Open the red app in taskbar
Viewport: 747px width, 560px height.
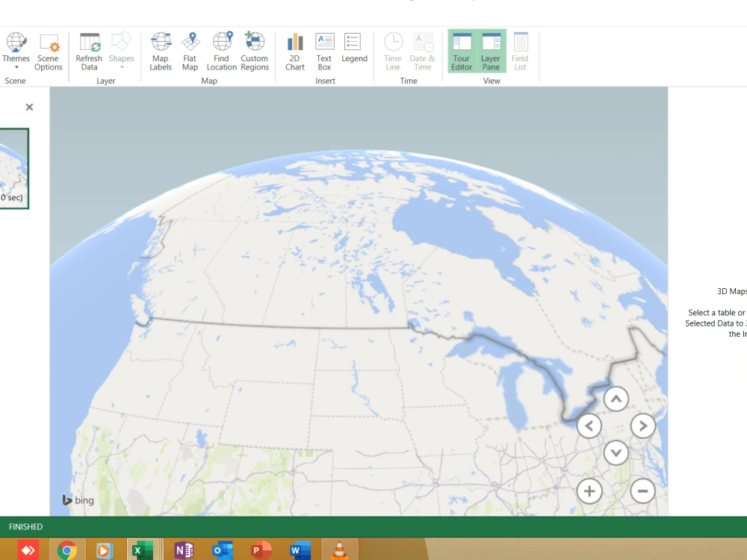[28, 550]
